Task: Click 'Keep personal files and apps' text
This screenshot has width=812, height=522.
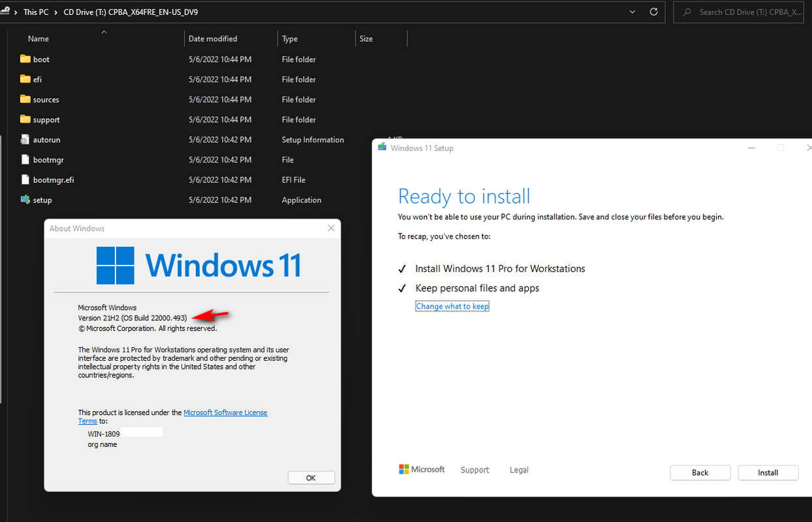Action: (x=477, y=288)
